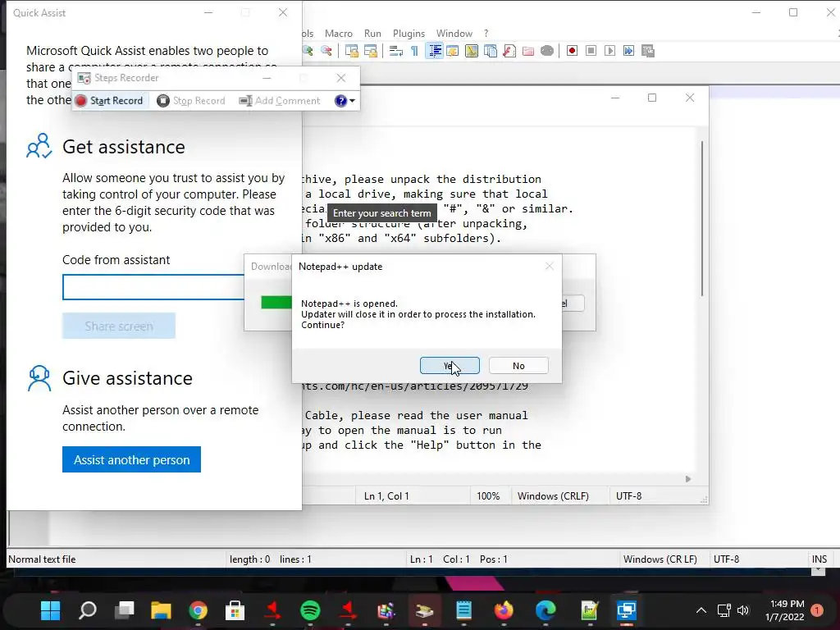Switch to Quick Assist in the taskbar
Screen dimensions: 840x630
tap(626, 610)
